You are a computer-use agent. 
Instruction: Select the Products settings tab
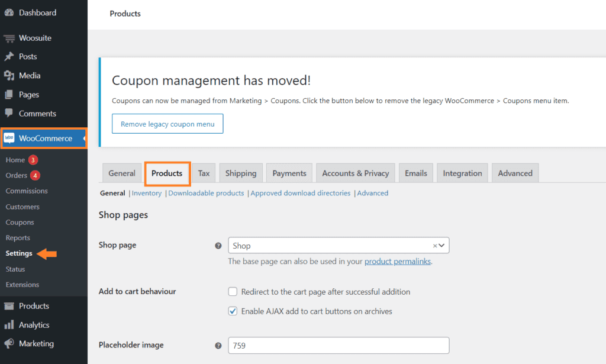[167, 173]
